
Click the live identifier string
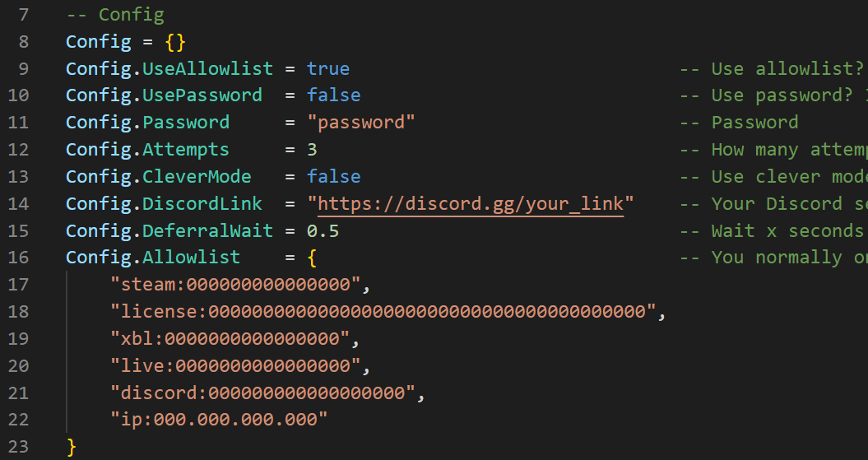tap(235, 366)
